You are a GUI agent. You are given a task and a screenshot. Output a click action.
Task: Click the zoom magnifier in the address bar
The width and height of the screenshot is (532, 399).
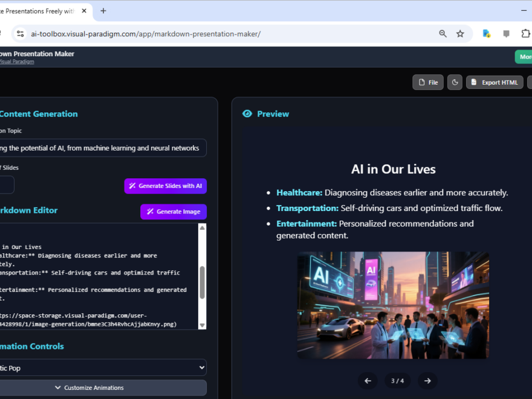click(443, 34)
